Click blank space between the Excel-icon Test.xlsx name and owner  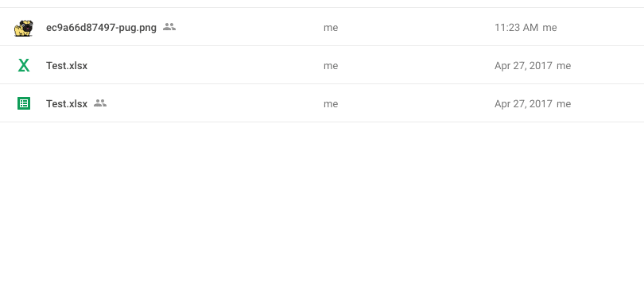[x=205, y=66]
